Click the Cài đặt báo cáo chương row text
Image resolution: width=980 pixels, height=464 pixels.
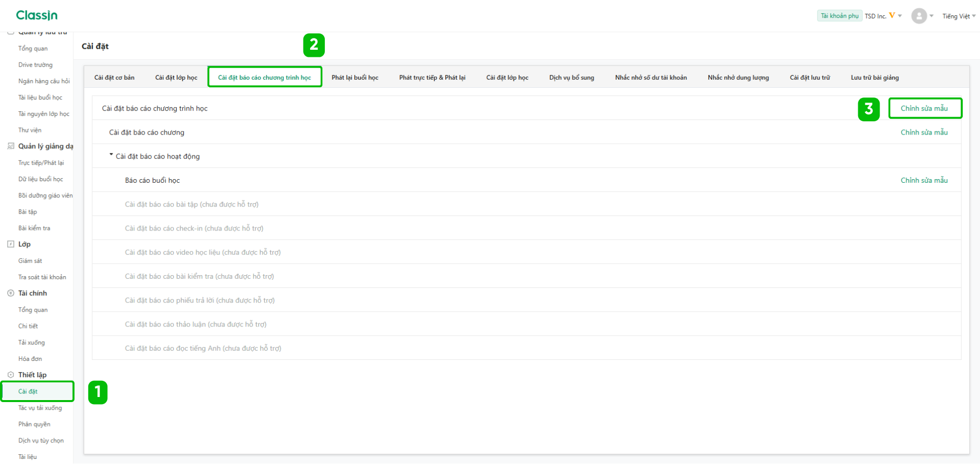147,132
